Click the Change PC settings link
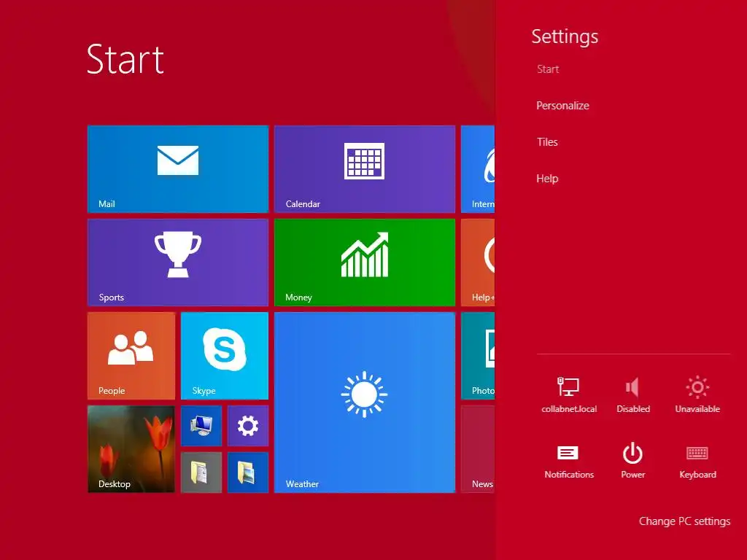Image resolution: width=747 pixels, height=560 pixels. pos(684,521)
